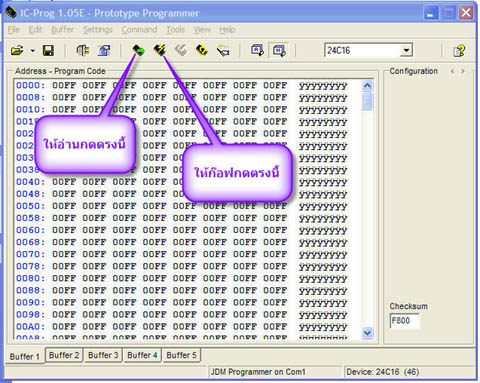Click the Open File folder icon
The width and height of the screenshot is (480, 383).
17,51
